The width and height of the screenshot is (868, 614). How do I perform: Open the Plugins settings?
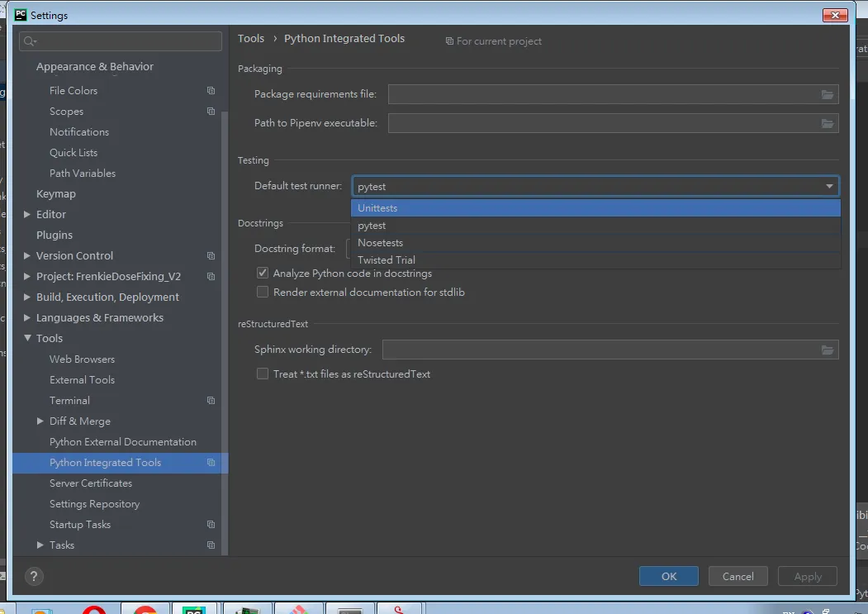coord(55,235)
